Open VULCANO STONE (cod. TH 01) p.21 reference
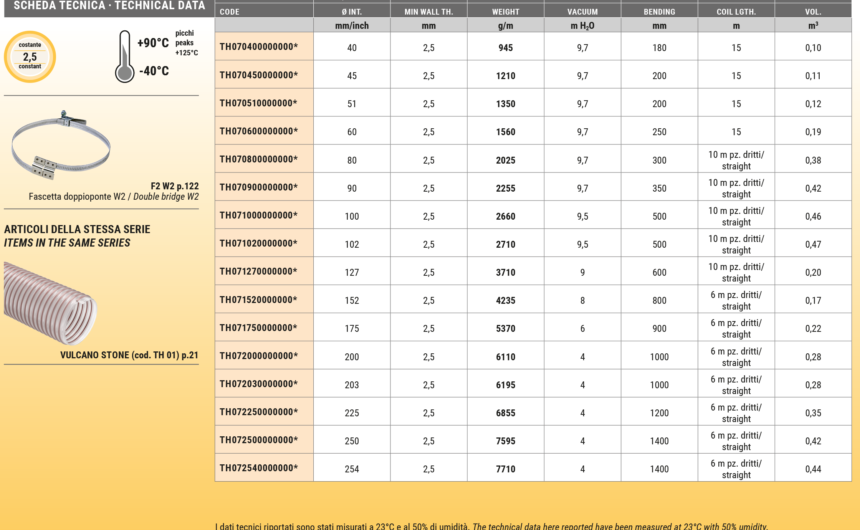 (129, 355)
